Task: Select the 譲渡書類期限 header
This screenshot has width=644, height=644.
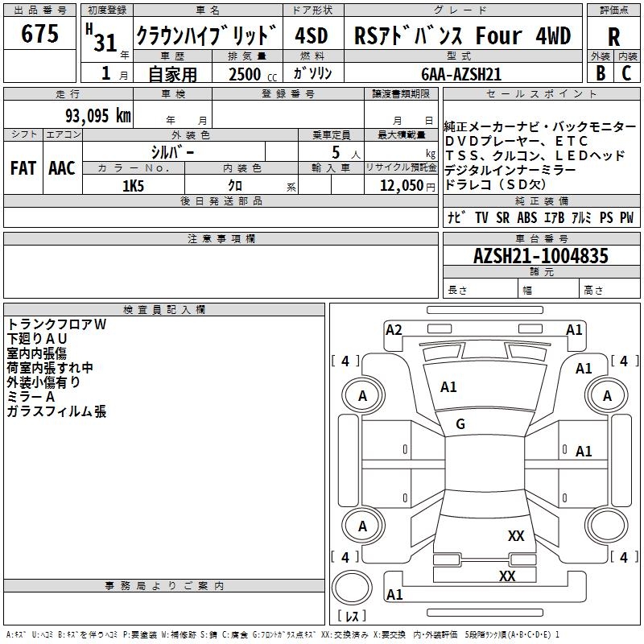Action: tap(401, 93)
